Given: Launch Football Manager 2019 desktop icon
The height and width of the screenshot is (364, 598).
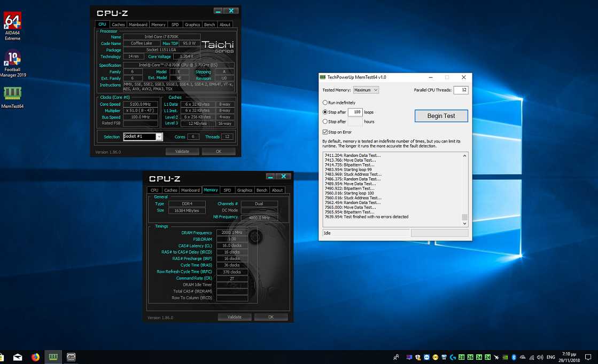Looking at the screenshot, I should pyautogui.click(x=13, y=64).
